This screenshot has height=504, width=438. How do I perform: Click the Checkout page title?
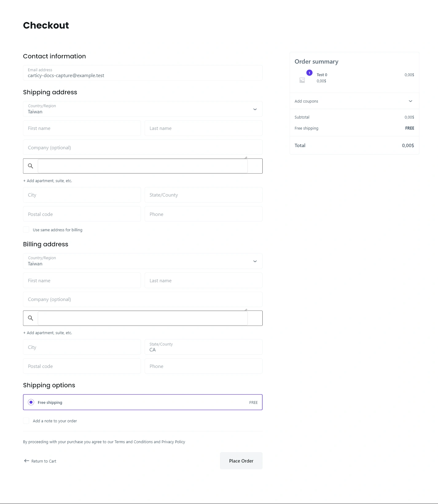46,25
